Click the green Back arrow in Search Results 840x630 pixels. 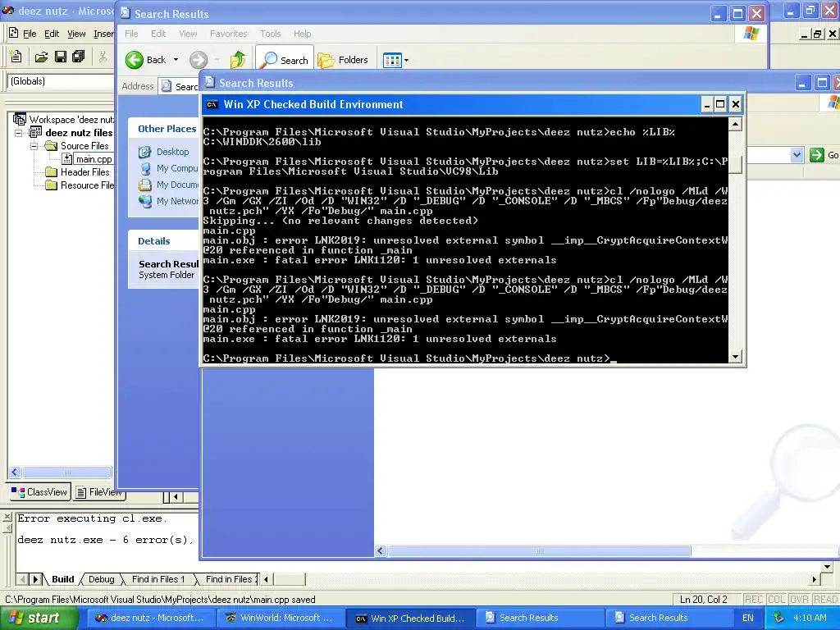[x=135, y=59]
